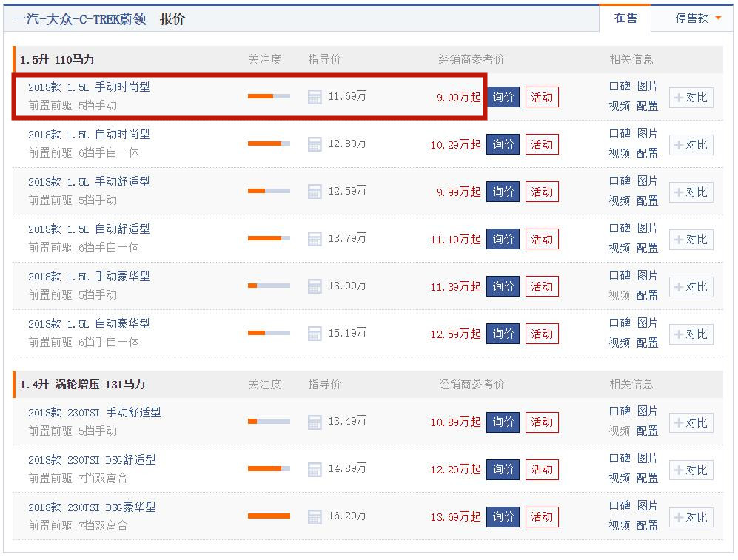Open 活动 for 1.5L 手动豪华型

[x=542, y=286]
